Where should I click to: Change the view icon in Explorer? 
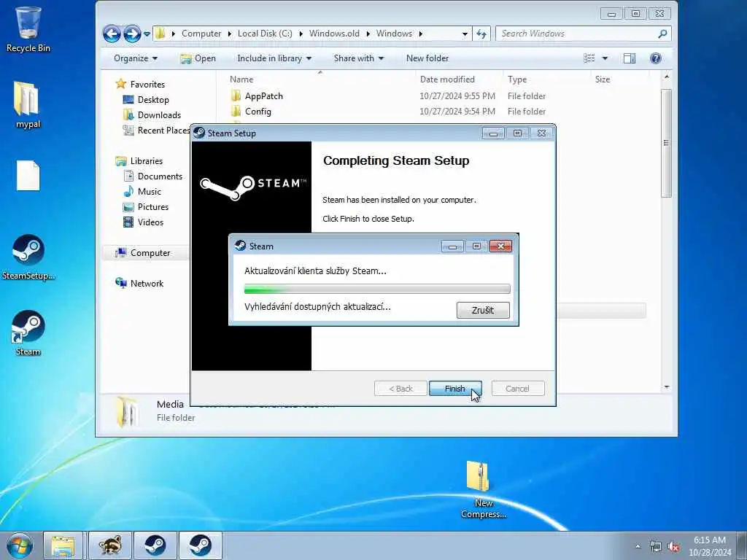tap(589, 58)
